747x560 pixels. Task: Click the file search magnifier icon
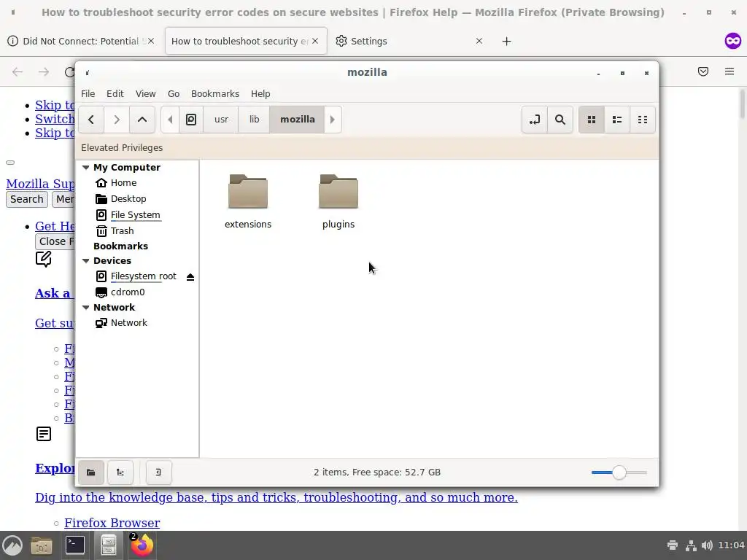pos(560,120)
